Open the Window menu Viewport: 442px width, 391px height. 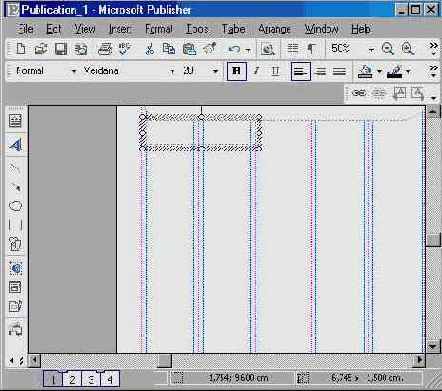(321, 29)
